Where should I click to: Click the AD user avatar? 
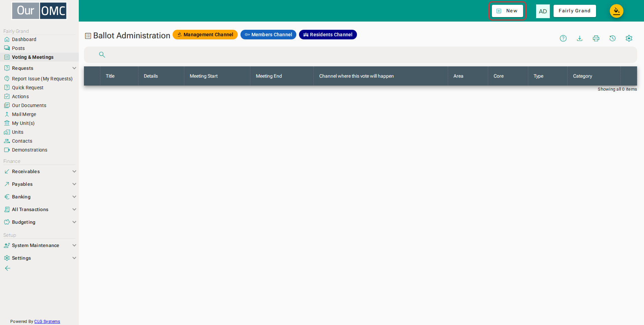point(543,11)
